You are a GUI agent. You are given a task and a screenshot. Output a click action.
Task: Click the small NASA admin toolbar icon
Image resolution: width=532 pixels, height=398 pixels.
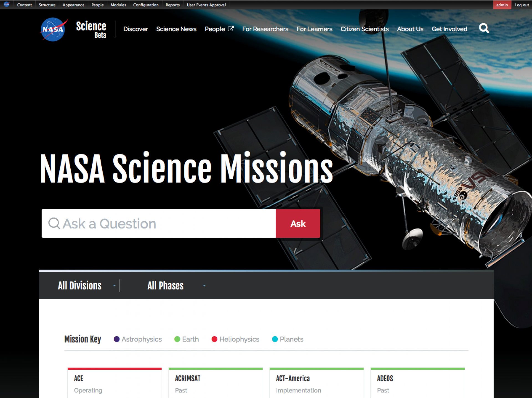tap(6, 4)
